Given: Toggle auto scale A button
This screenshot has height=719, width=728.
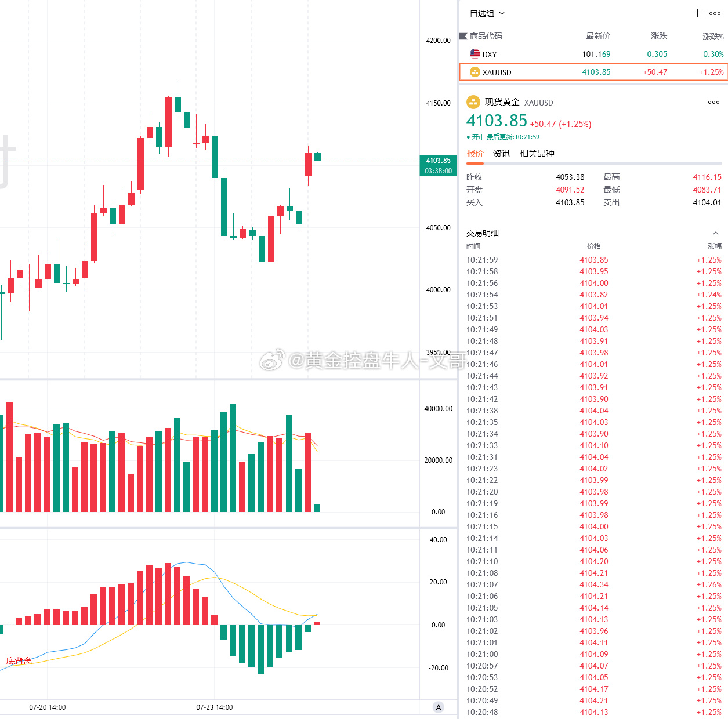Looking at the screenshot, I should tap(439, 707).
